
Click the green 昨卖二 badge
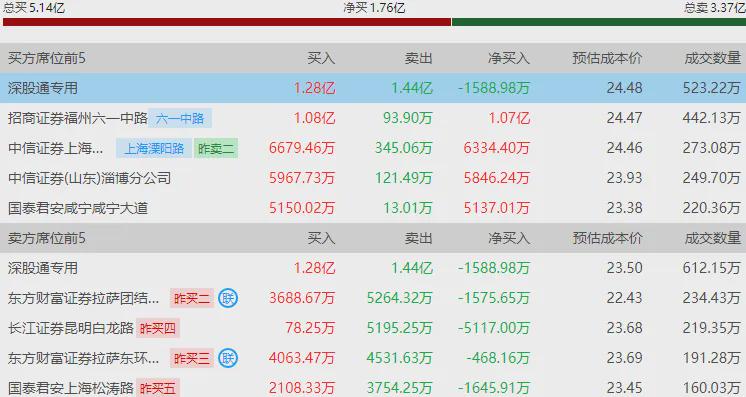[216, 149]
